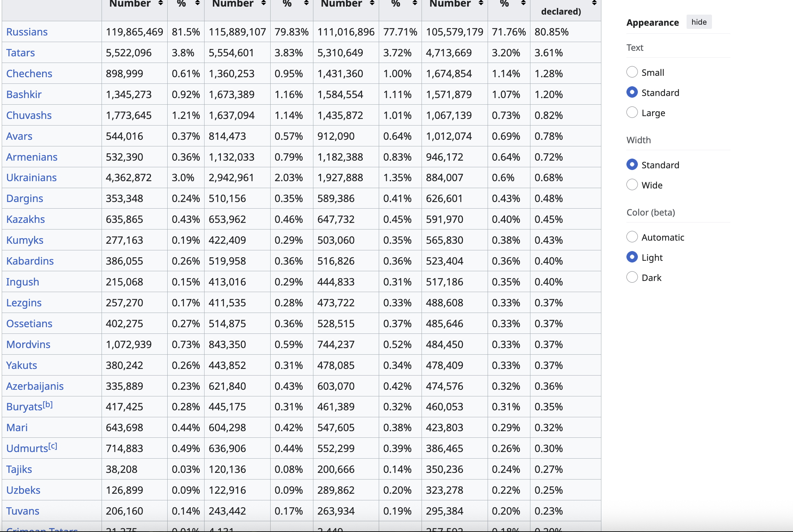Hide the Appearance panel

pyautogui.click(x=699, y=22)
